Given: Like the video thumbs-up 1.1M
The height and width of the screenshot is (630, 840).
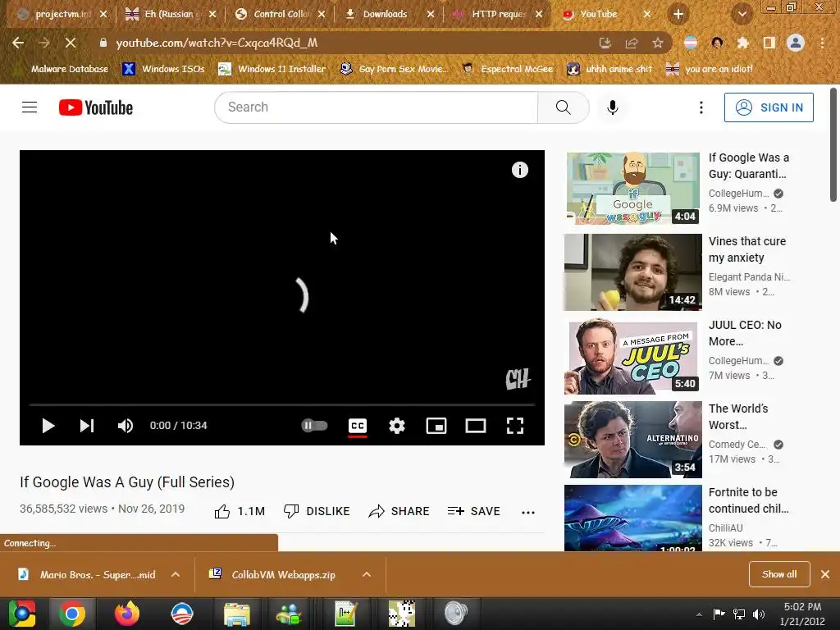Looking at the screenshot, I should coord(240,511).
